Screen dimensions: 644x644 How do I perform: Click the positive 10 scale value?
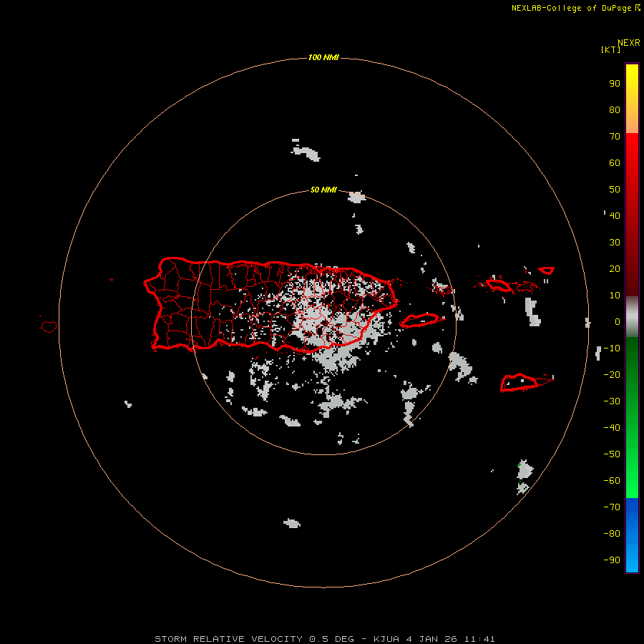615,296
